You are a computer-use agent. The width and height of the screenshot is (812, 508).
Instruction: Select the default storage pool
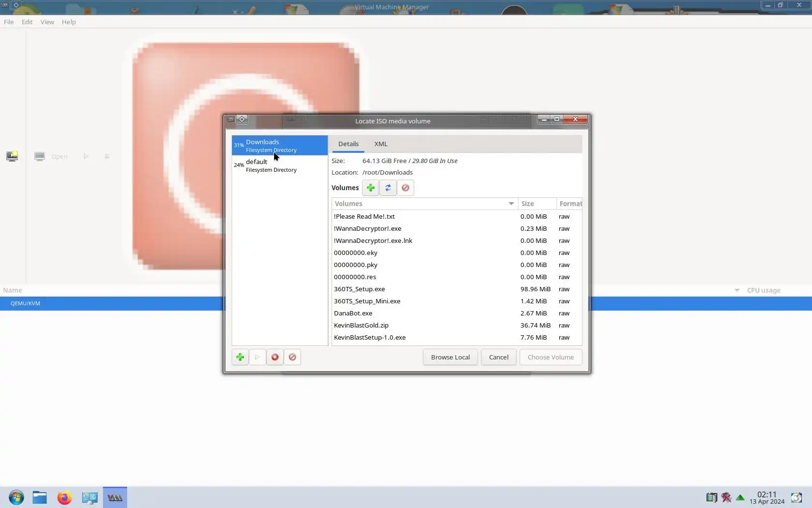tap(280, 165)
